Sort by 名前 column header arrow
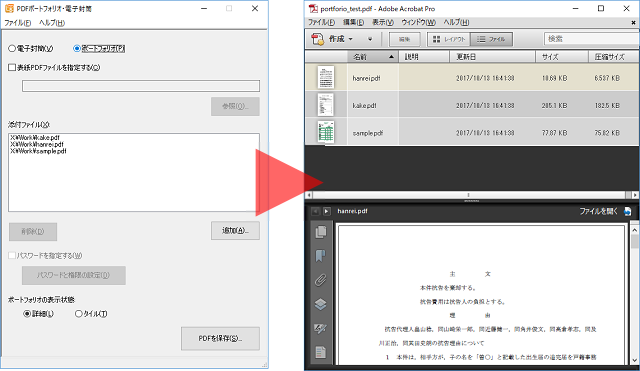The height and width of the screenshot is (371, 640). pos(391,57)
